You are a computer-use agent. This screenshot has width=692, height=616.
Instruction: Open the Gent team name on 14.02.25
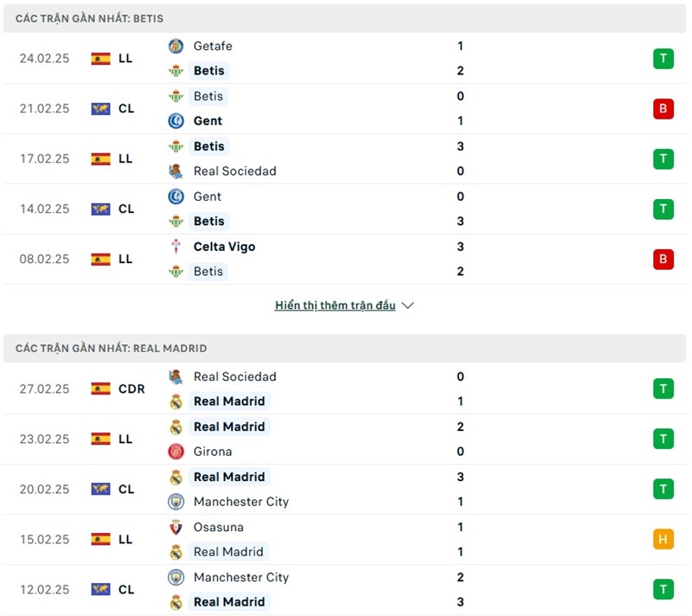(207, 196)
